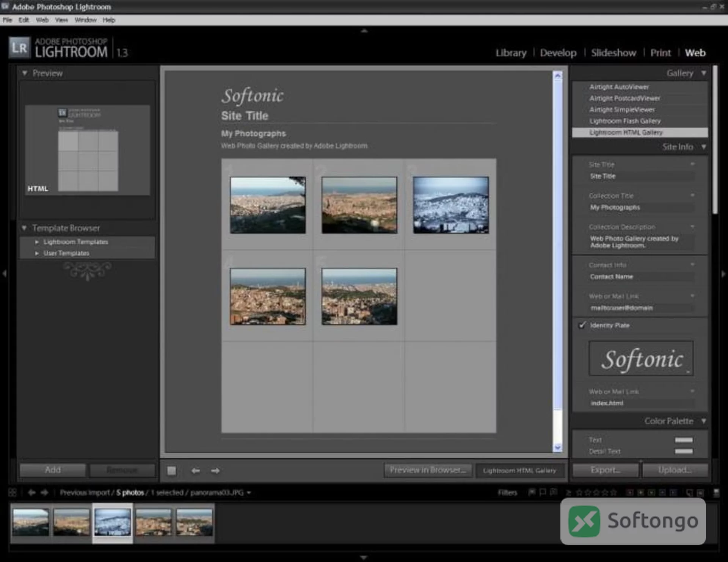Open the Text color swatch
The height and width of the screenshot is (562, 728).
(684, 440)
